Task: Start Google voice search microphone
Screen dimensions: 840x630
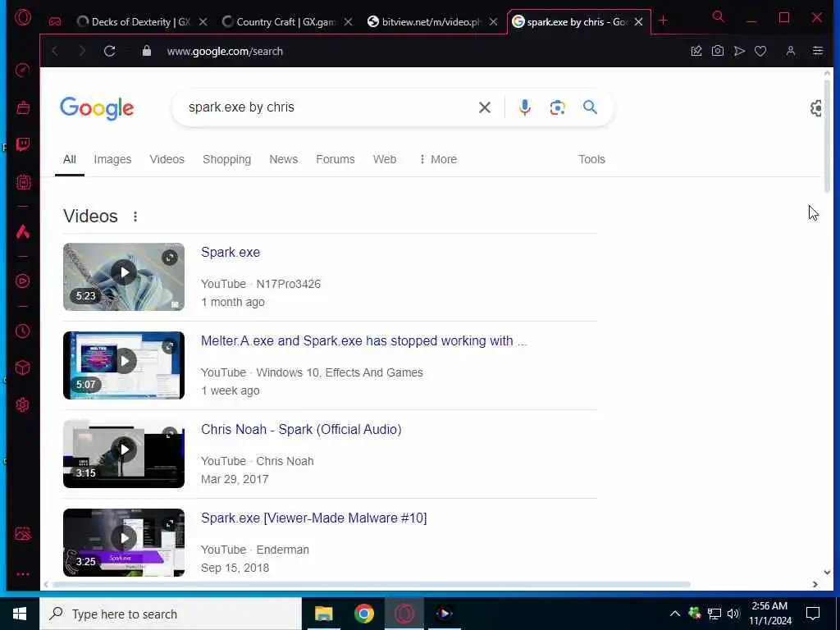Action: point(525,107)
